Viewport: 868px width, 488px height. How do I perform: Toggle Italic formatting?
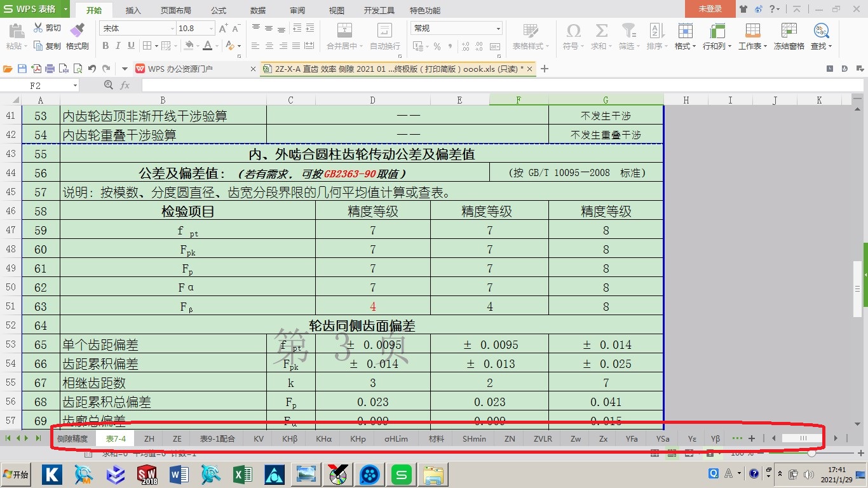[x=118, y=46]
